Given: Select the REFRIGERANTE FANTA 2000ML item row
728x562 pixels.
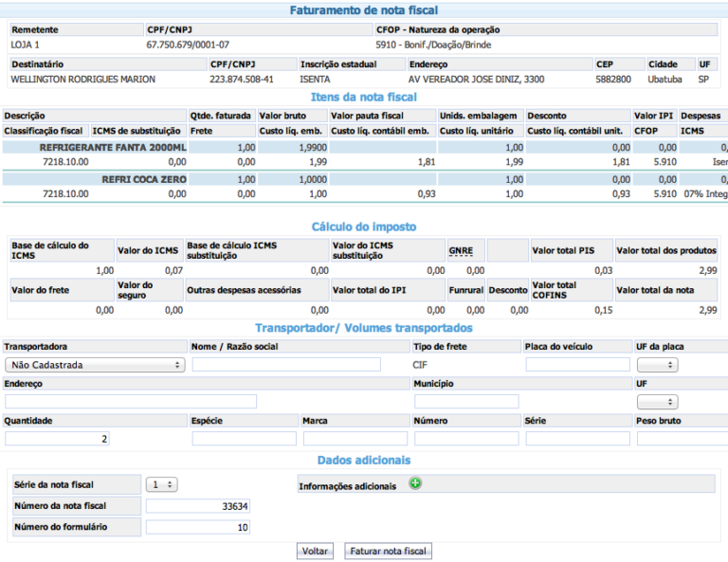Looking at the screenshot, I should point(114,148).
